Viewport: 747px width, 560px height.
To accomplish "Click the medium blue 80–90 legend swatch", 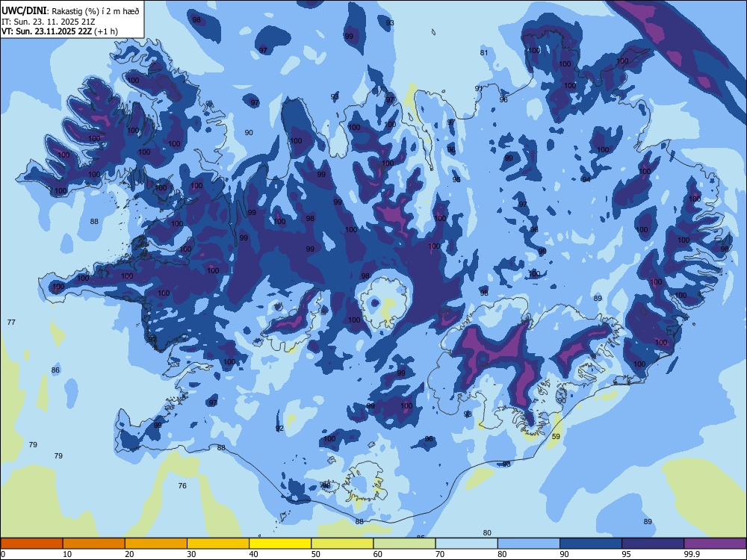I will click(529, 544).
